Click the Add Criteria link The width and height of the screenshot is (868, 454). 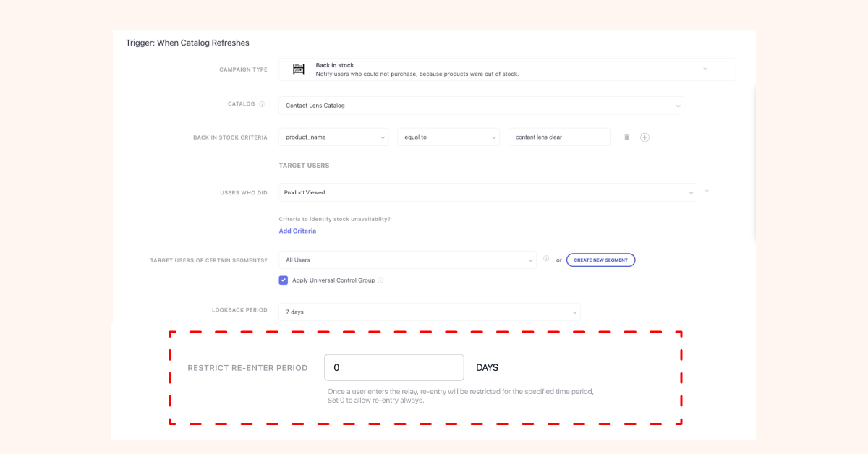click(x=297, y=231)
